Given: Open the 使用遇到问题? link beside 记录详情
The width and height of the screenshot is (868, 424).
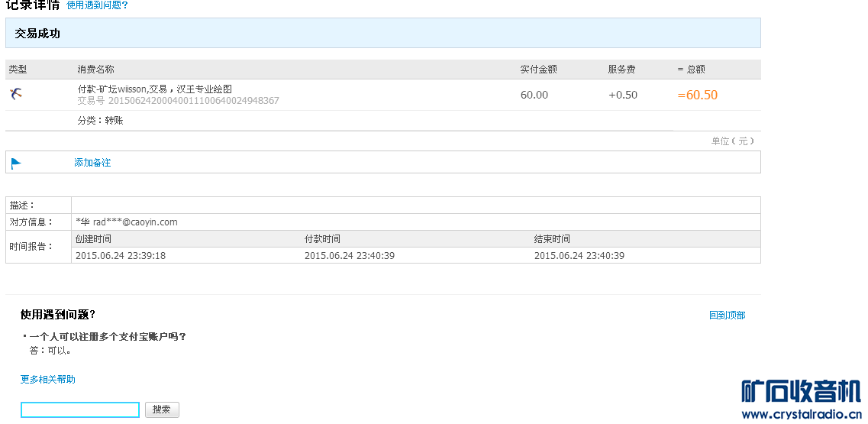Looking at the screenshot, I should 97,5.
